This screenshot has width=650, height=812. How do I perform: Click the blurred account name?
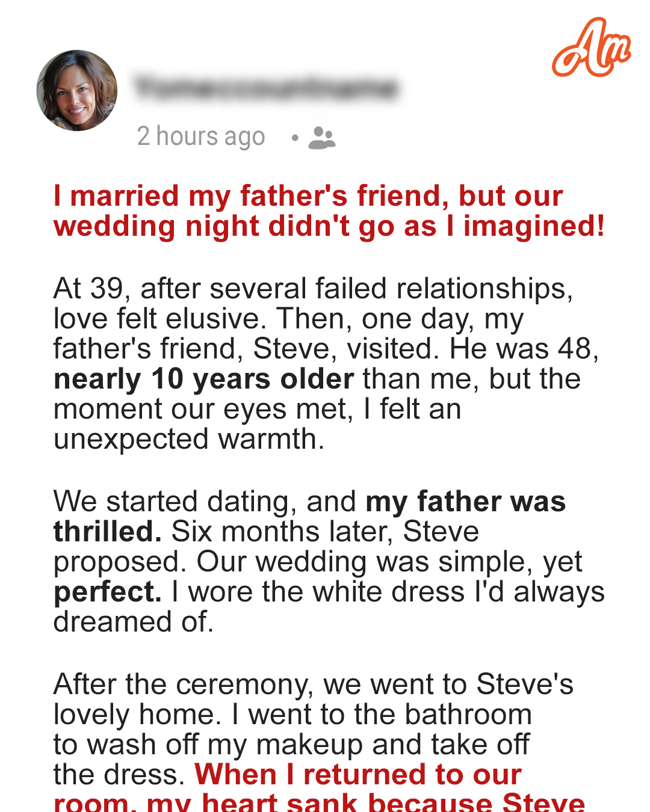(266, 88)
